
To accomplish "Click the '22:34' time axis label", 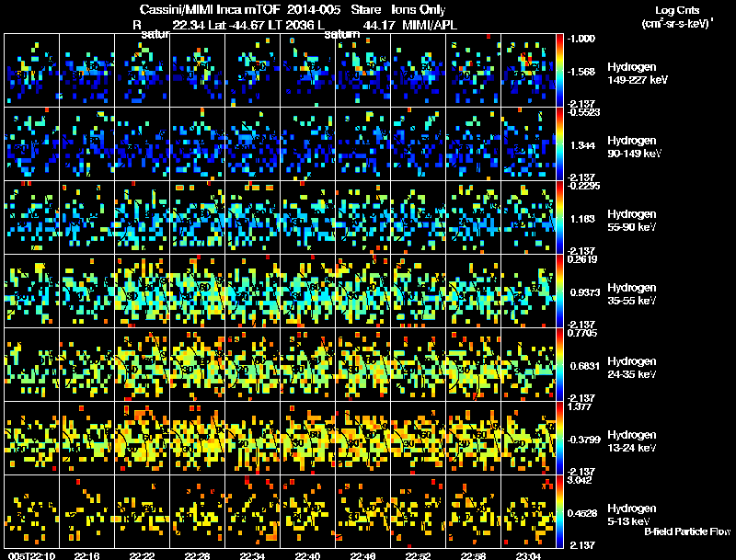I will pyautogui.click(x=252, y=556).
